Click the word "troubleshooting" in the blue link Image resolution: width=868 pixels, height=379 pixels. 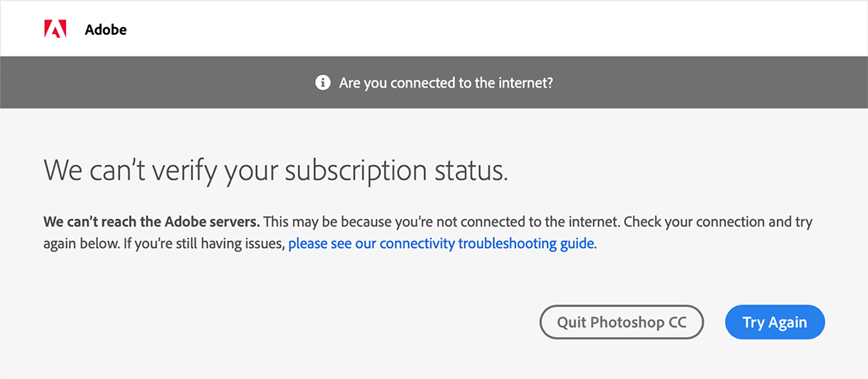tap(505, 243)
